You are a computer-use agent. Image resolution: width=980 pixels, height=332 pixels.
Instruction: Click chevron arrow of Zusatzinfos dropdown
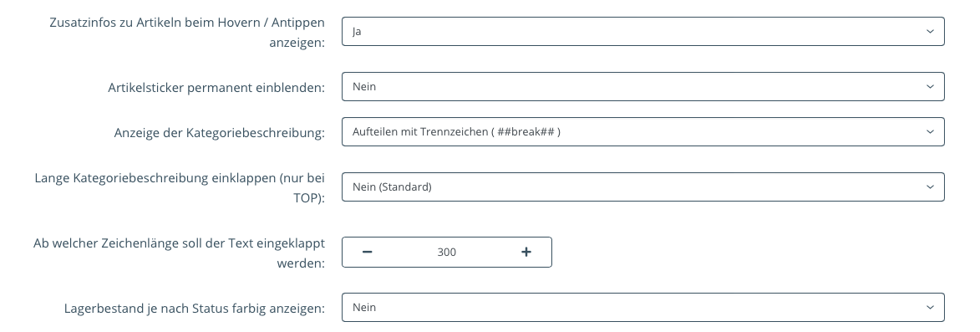point(930,31)
